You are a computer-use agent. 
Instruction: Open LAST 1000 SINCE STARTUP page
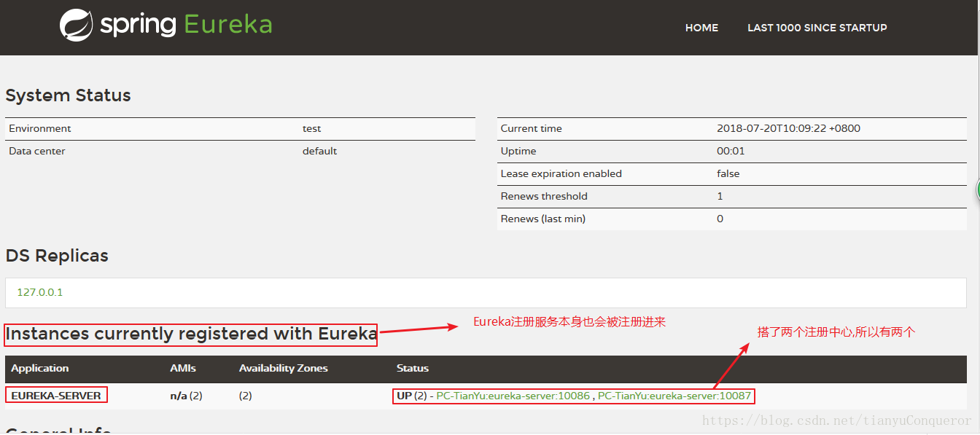817,28
